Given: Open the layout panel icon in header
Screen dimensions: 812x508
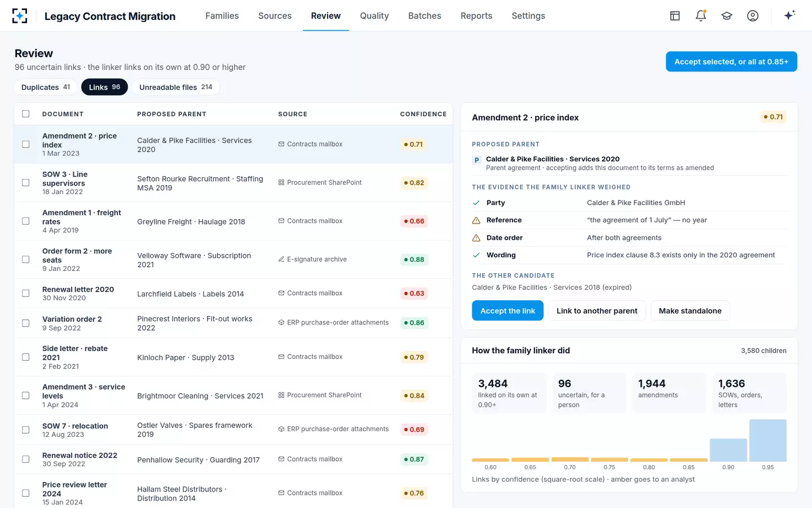Looking at the screenshot, I should click(675, 16).
